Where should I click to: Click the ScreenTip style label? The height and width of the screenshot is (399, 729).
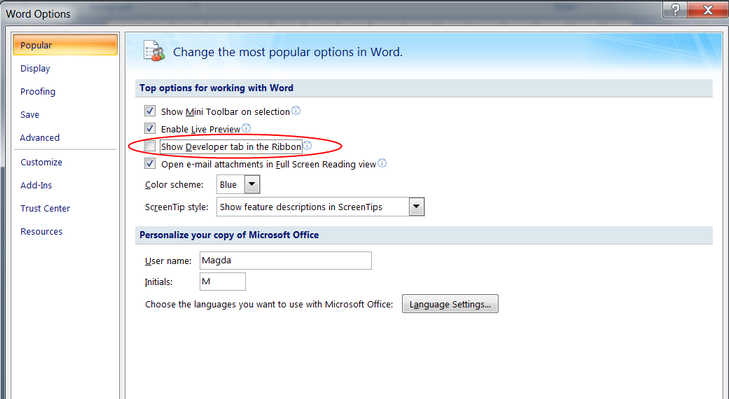pyautogui.click(x=177, y=207)
